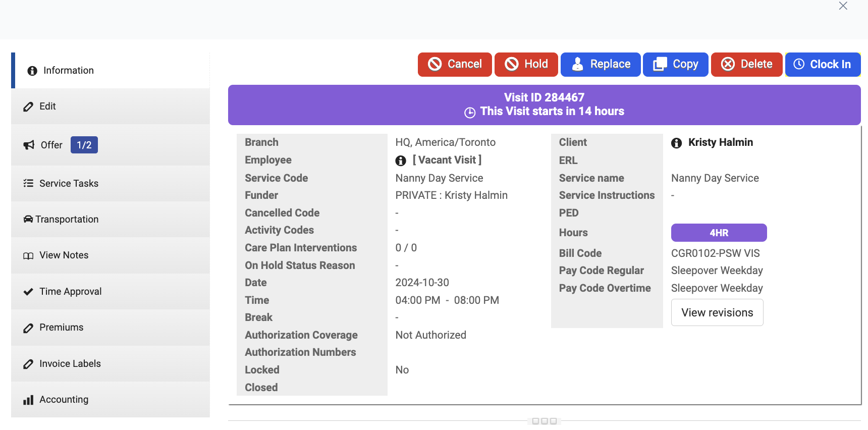Close the visit dialog with X

coord(843,6)
